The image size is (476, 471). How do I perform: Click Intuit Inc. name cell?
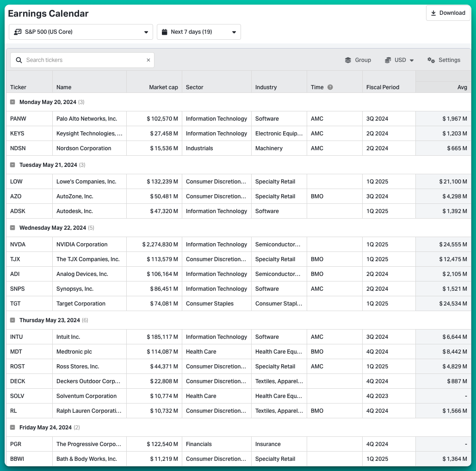point(90,336)
